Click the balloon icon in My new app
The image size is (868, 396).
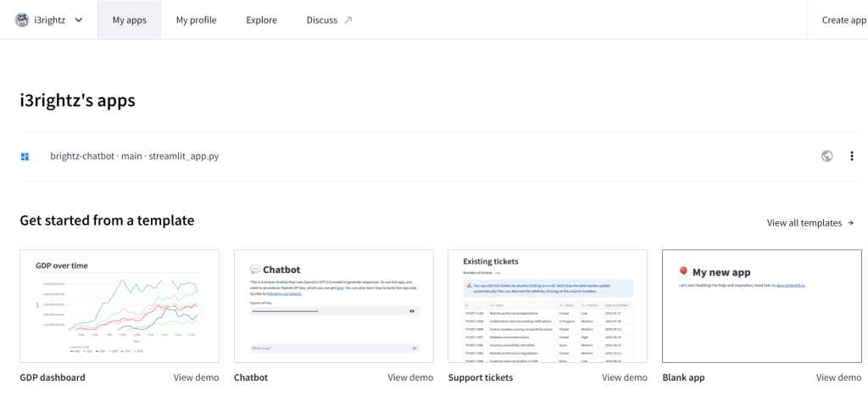tap(683, 272)
